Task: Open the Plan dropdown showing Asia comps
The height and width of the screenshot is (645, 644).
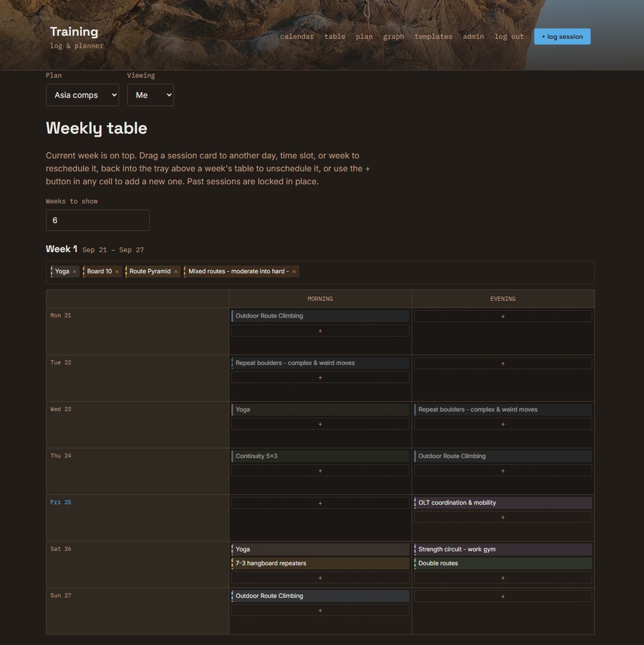Action: (x=82, y=95)
